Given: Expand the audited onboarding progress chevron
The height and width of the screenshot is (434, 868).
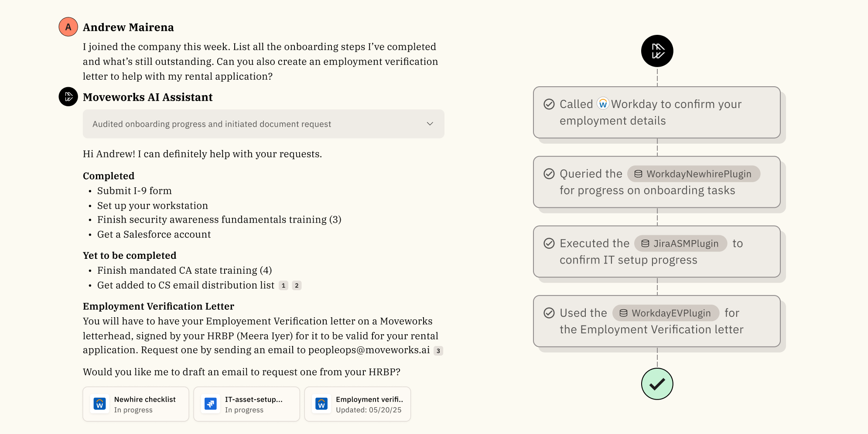Looking at the screenshot, I should [430, 124].
